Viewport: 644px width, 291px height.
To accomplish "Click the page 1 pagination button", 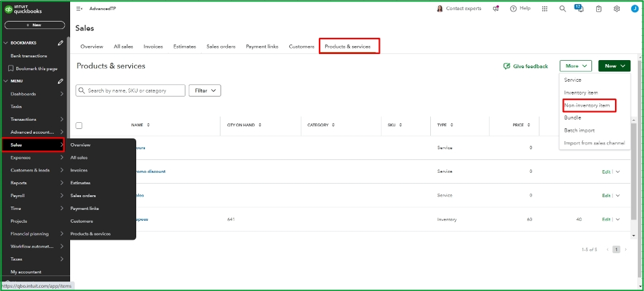I will [616, 250].
